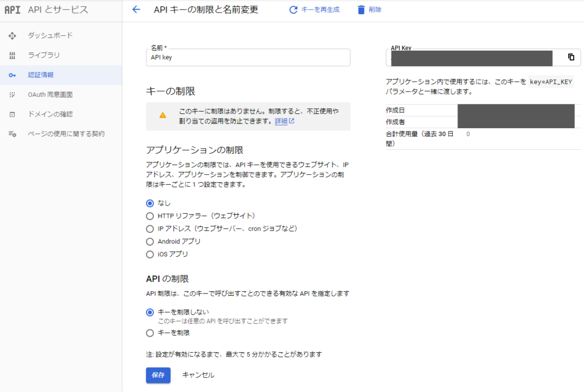
Task: Click 合計使用量 value 0
Action: pyautogui.click(x=468, y=134)
